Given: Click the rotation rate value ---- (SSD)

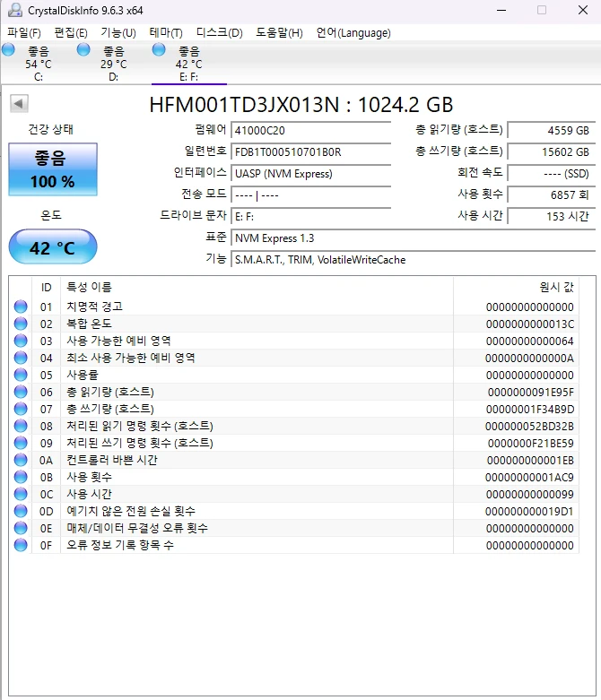Looking at the screenshot, I should click(552, 173).
